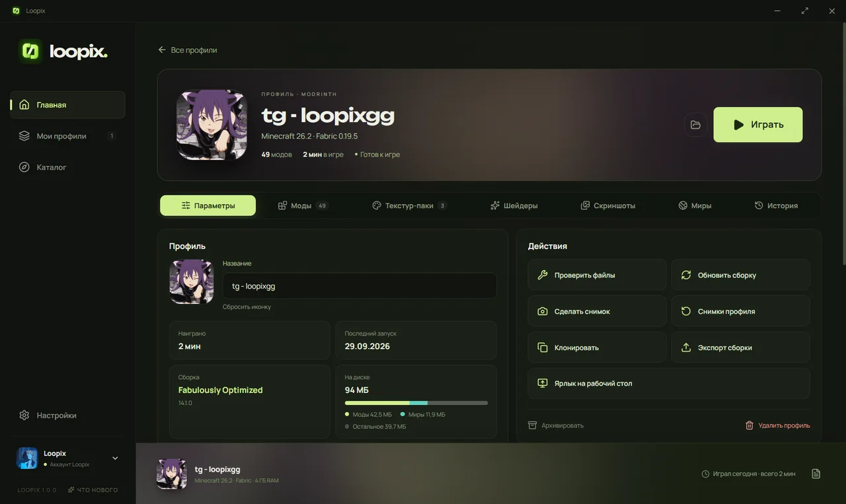The height and width of the screenshot is (504, 846).
Task: Click Удалить профиль link
Action: (x=777, y=425)
